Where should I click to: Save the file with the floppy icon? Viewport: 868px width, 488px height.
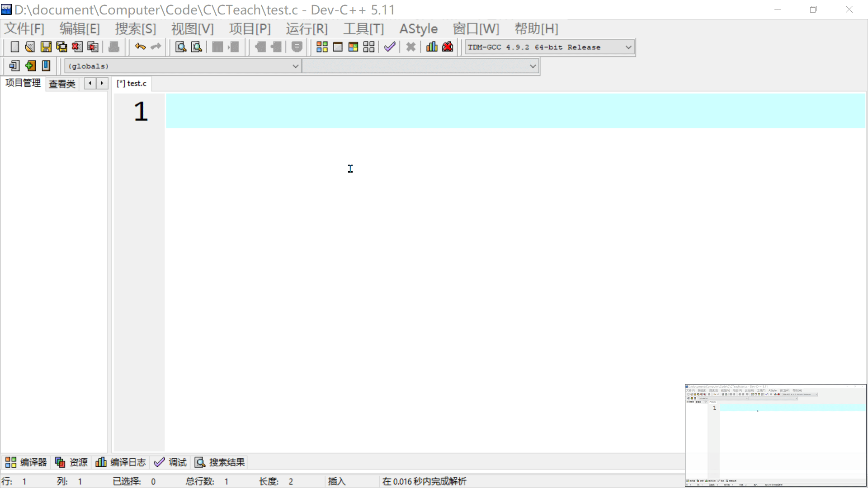(x=46, y=47)
